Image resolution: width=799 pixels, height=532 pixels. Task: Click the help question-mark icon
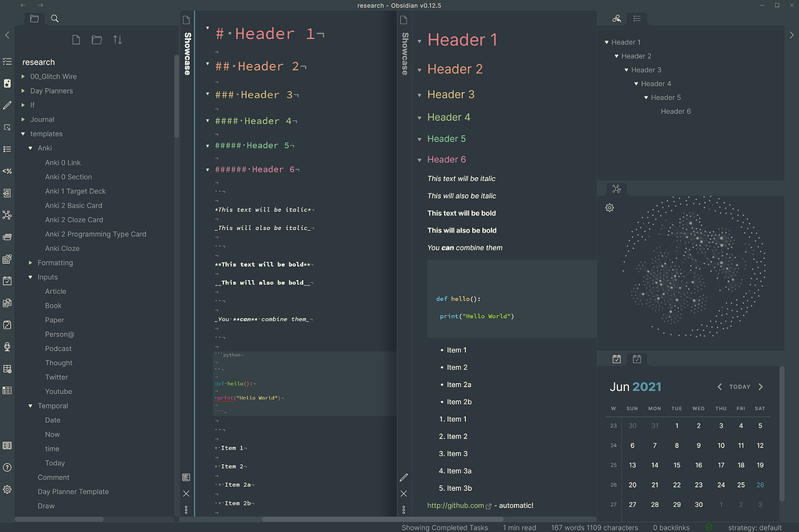[7, 467]
